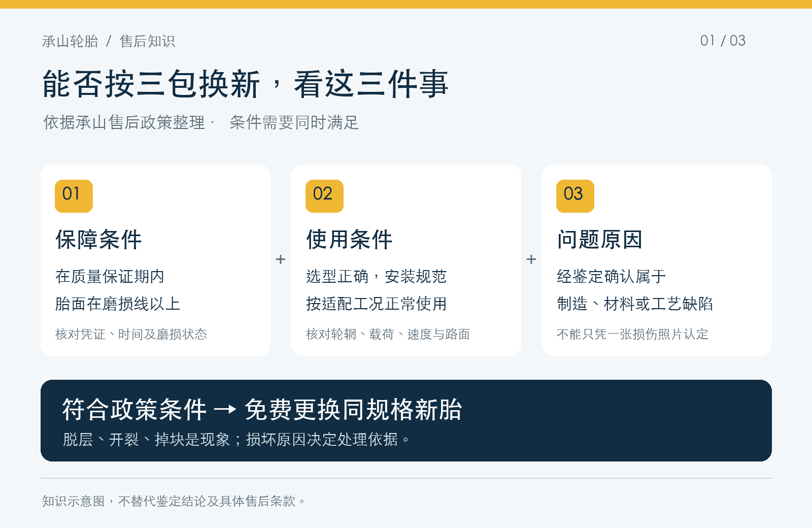Click the note 核对凭证、时间及磨损状态
812x528 pixels.
tap(131, 334)
